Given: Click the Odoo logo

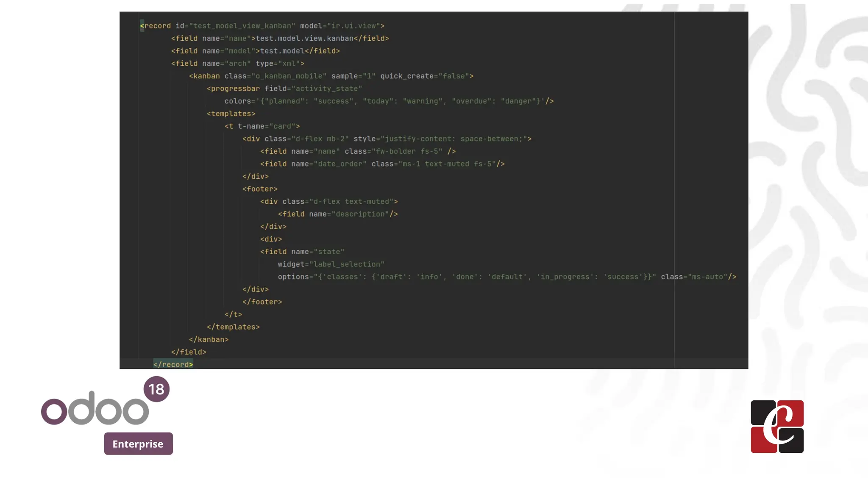Looking at the screenshot, I should 95,408.
